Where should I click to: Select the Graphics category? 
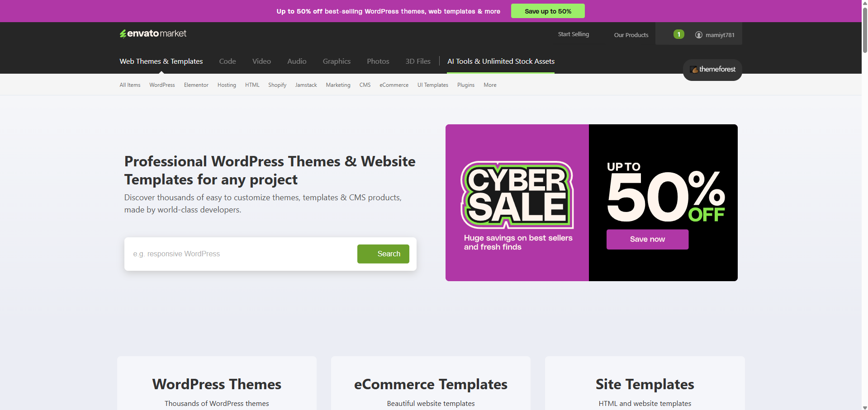[337, 61]
